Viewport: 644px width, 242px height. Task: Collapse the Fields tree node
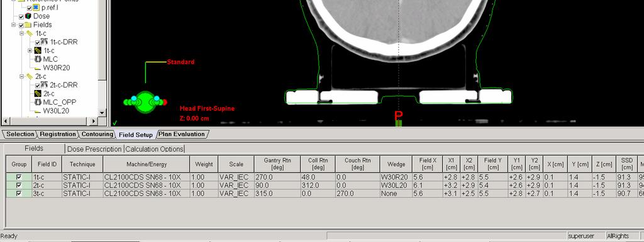click(x=14, y=25)
